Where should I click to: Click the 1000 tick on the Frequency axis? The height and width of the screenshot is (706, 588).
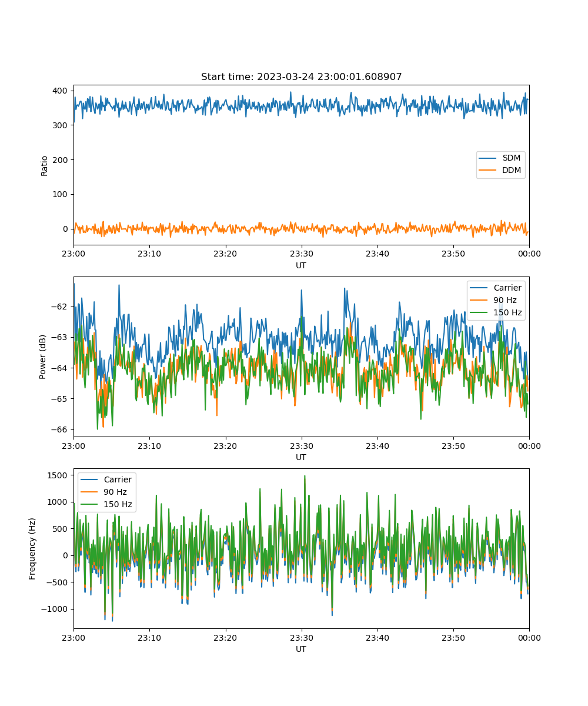coord(59,502)
